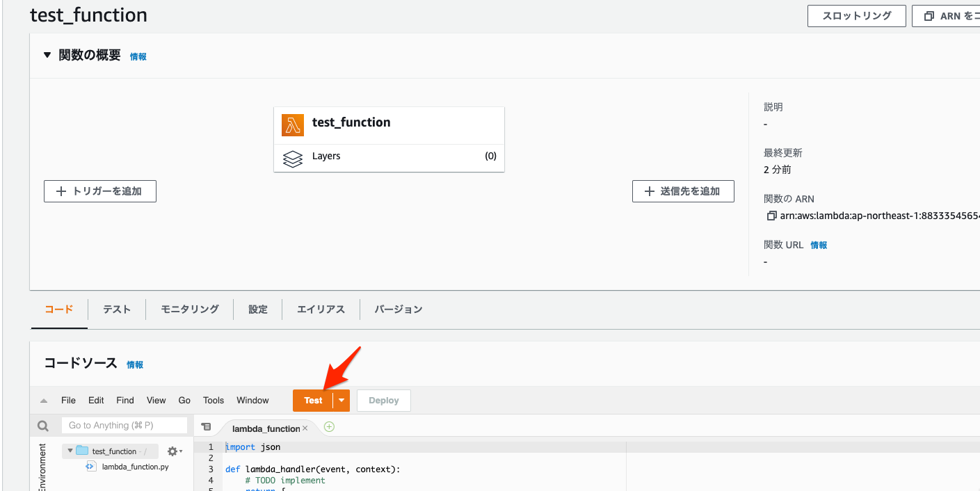Click the plus icon to open new editor tab
Image resolution: width=980 pixels, height=491 pixels.
(328, 426)
